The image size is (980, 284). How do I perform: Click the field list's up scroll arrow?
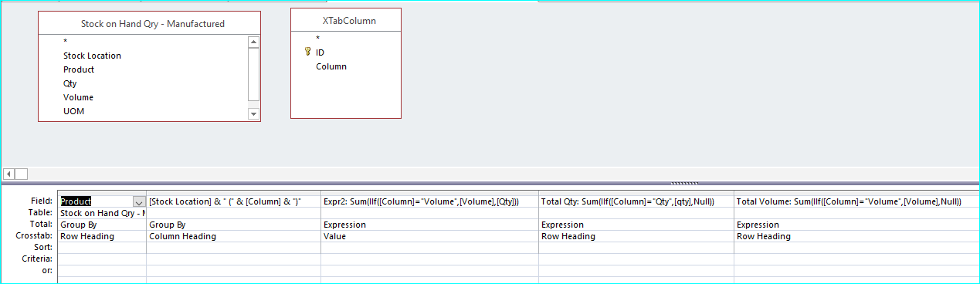tap(253, 42)
